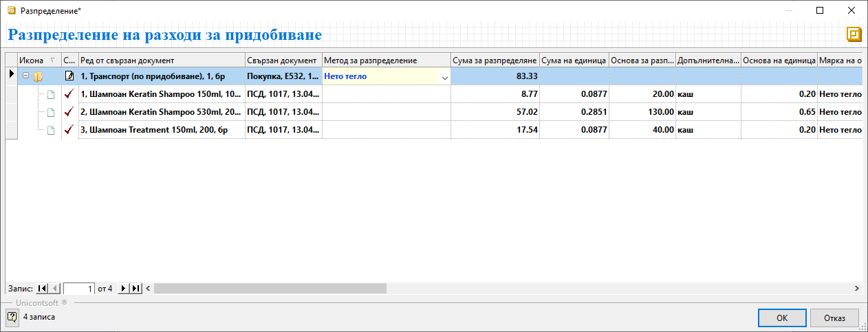The image size is (868, 332).
Task: Toggle checkmark on Keratin Shampoo 150ml row
Action: pyautogui.click(x=69, y=94)
